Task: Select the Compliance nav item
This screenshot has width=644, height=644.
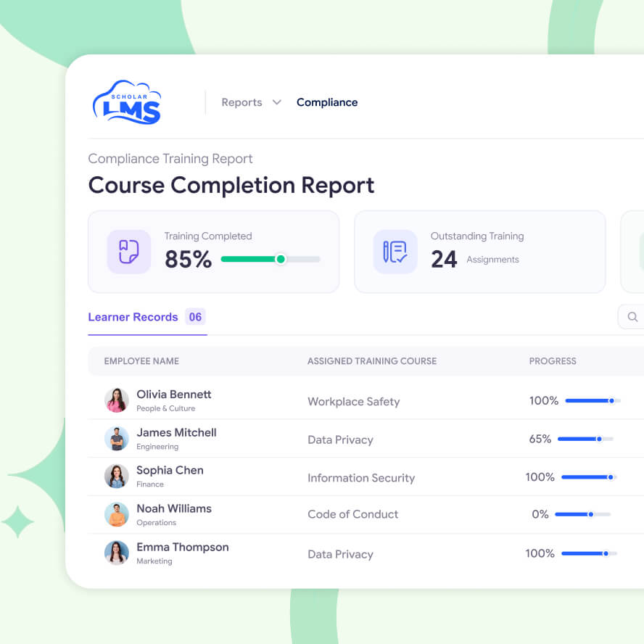Action: (x=327, y=102)
